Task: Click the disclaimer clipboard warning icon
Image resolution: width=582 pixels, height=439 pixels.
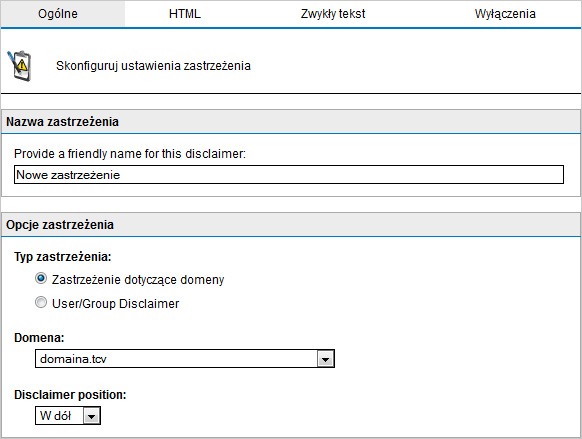Action: click(20, 66)
